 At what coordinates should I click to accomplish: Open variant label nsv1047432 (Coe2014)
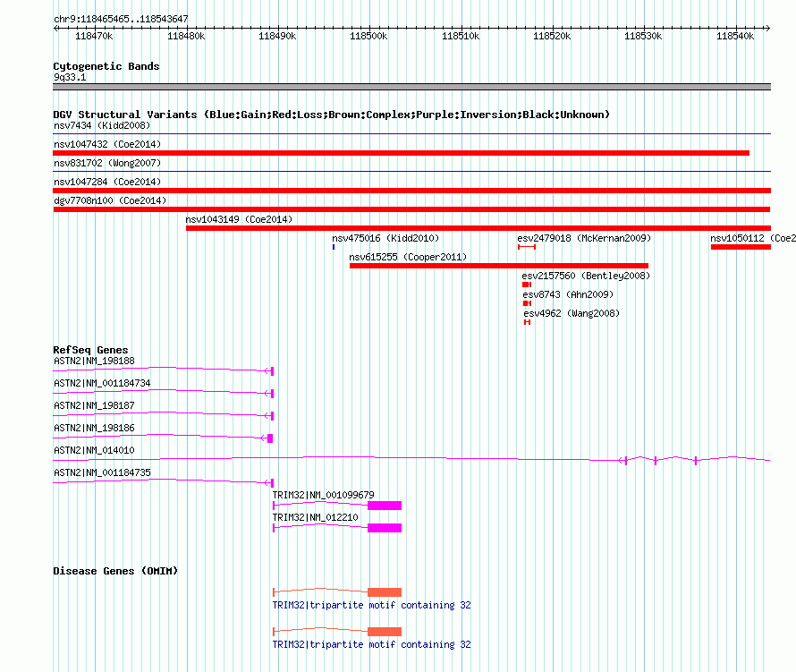point(107,144)
